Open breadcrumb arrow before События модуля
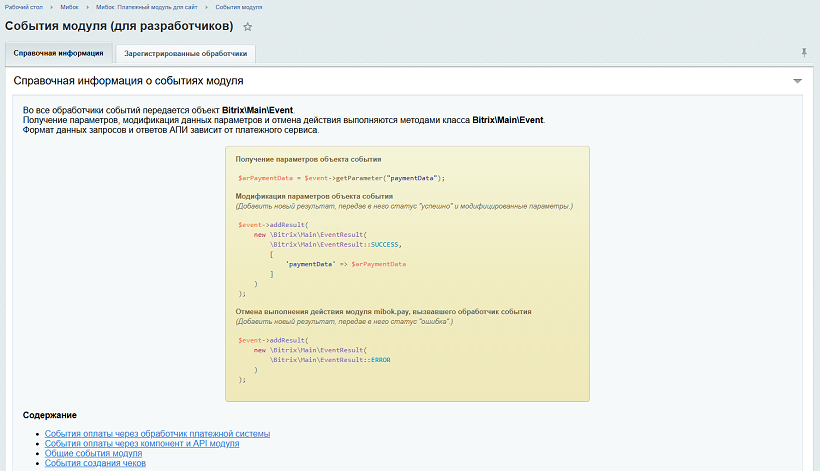 (207, 7)
